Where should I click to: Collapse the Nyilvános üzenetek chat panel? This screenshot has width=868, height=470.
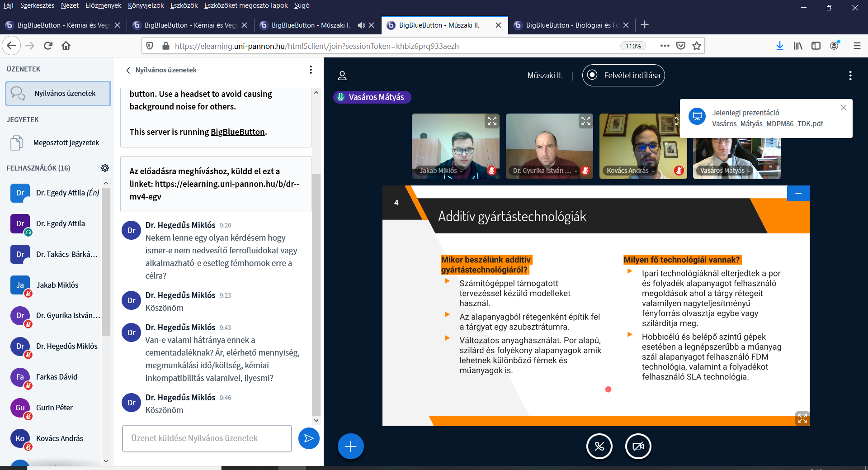128,70
